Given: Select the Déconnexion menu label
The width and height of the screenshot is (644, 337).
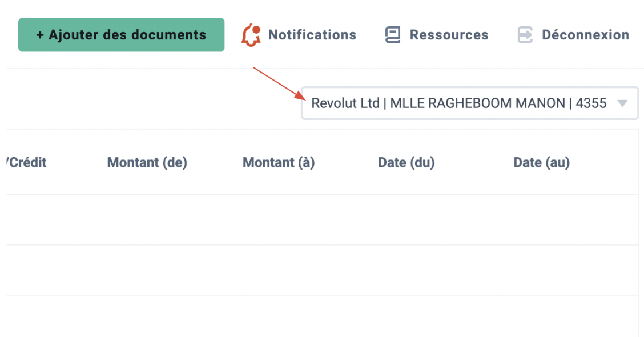Looking at the screenshot, I should [585, 35].
